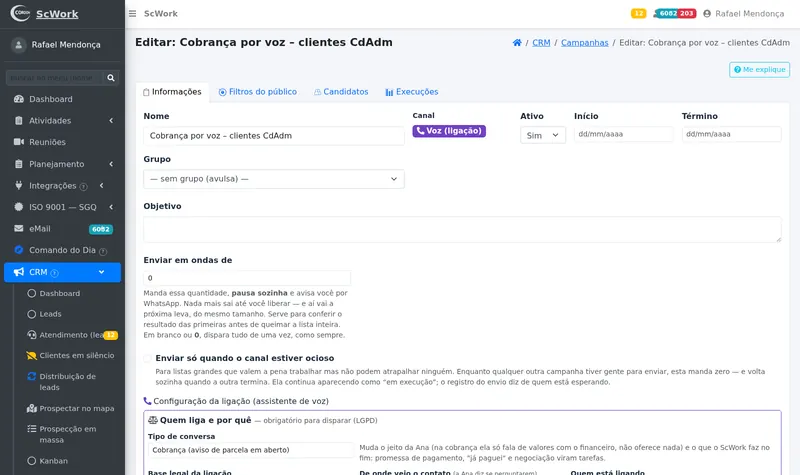The width and height of the screenshot is (800, 475).
Task: Expand the Planejamento submenu chevron
Action: pyautogui.click(x=111, y=164)
